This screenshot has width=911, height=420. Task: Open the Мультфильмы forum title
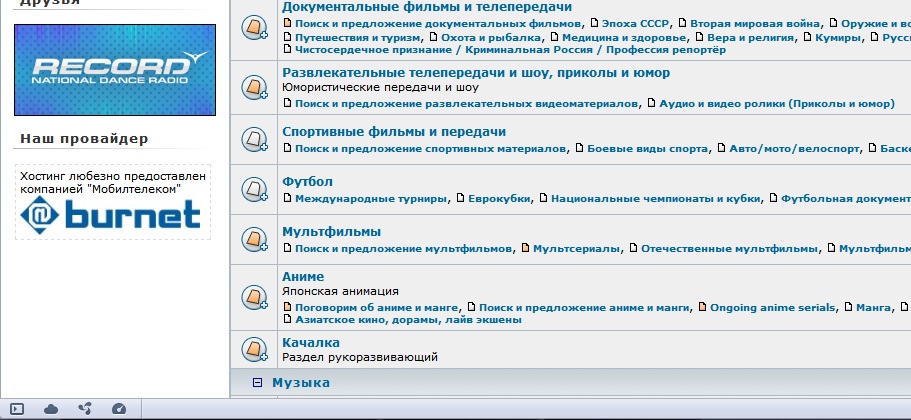click(332, 232)
